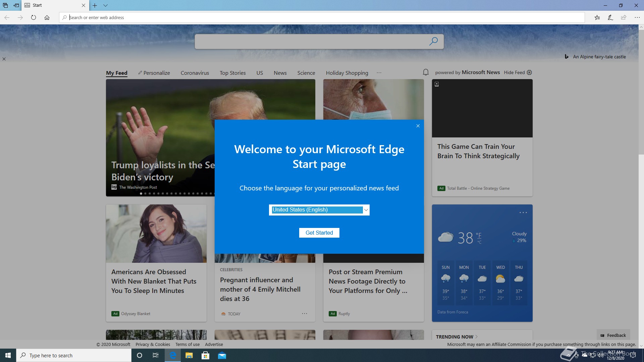Open feed settings gear icon
This screenshot has height=362, width=644.
point(529,72)
